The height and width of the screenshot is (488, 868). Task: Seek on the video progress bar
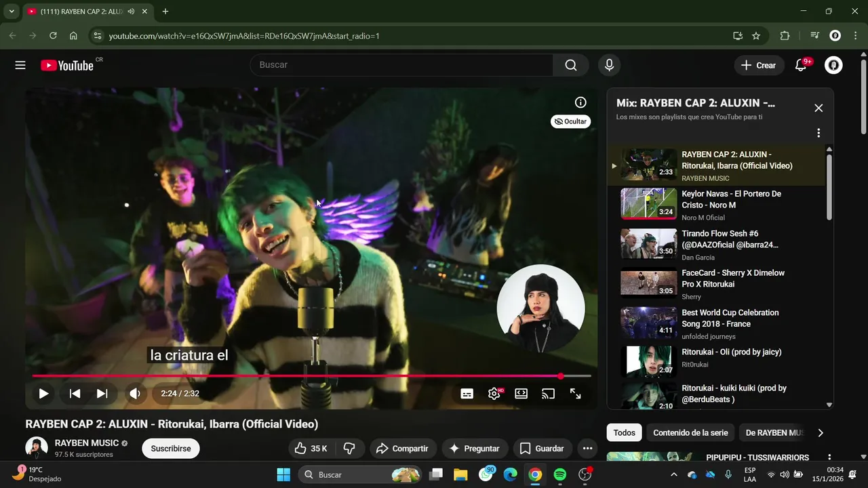pyautogui.click(x=311, y=375)
